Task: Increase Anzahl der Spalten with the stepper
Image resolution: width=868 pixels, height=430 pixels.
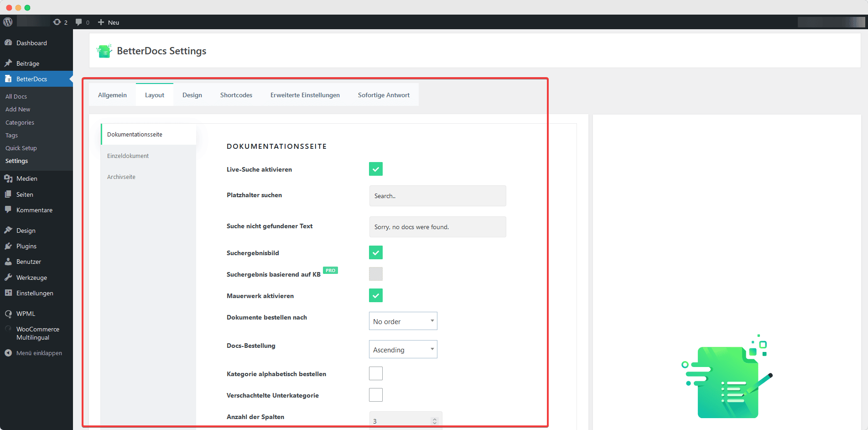Action: click(434, 417)
